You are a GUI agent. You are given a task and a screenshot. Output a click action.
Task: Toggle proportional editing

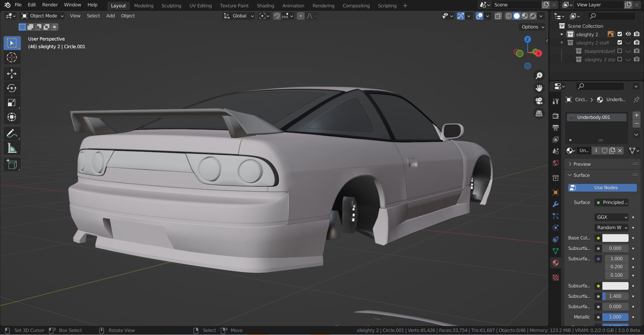click(301, 16)
